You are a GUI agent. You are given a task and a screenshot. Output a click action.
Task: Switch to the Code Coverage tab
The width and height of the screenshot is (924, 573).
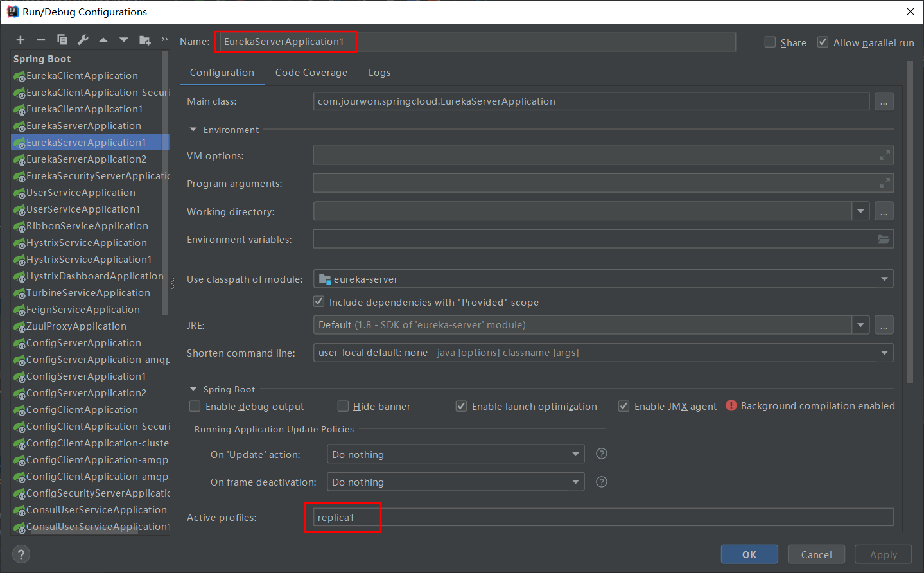(x=311, y=73)
